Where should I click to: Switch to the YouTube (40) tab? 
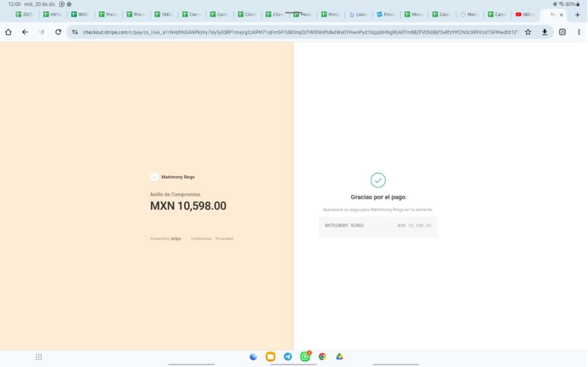point(524,15)
